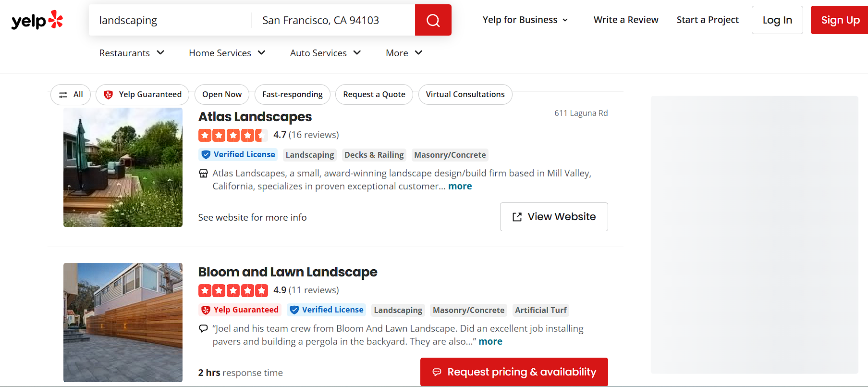Click the 4.7 (16 reviews) text
This screenshot has width=868, height=387.
306,135
